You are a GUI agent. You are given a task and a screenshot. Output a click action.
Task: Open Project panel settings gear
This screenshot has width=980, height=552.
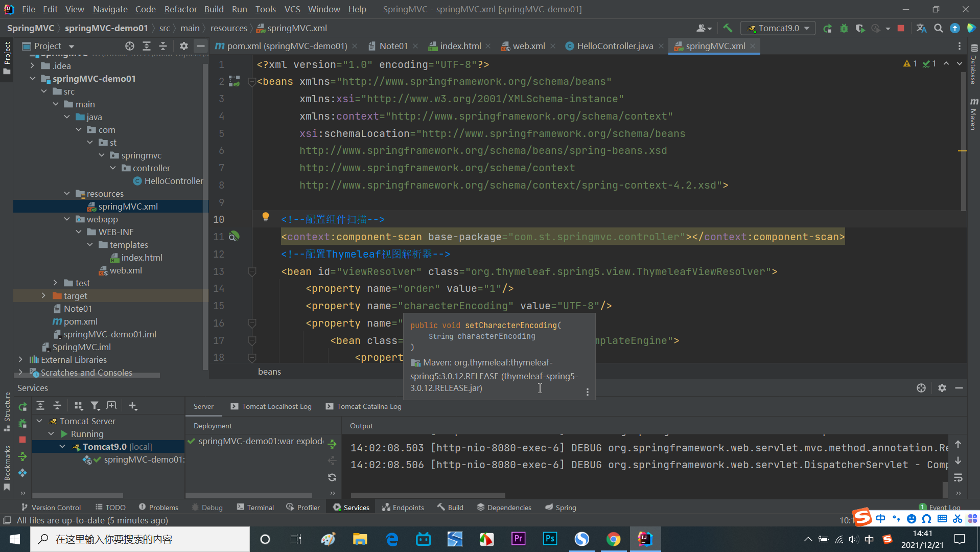point(184,46)
